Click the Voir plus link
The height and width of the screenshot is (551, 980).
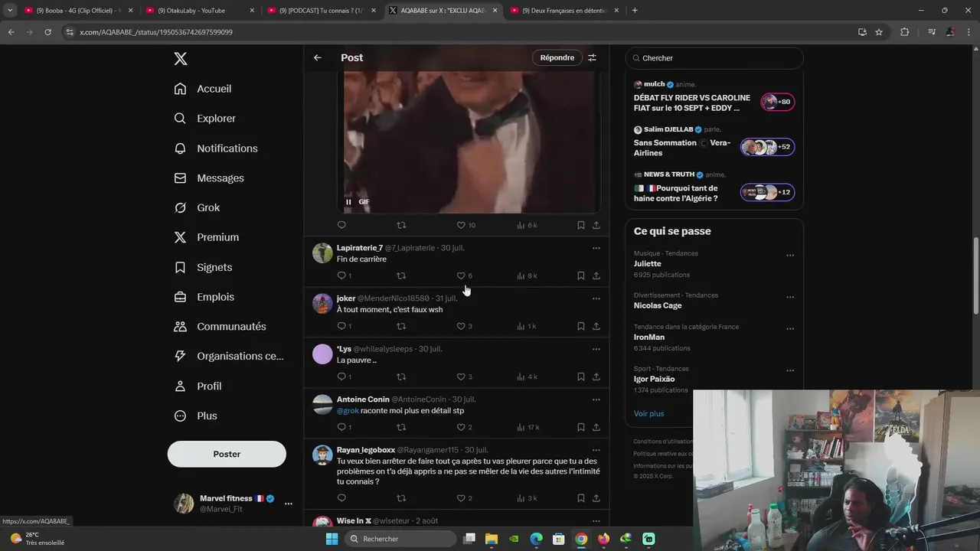[648, 414]
